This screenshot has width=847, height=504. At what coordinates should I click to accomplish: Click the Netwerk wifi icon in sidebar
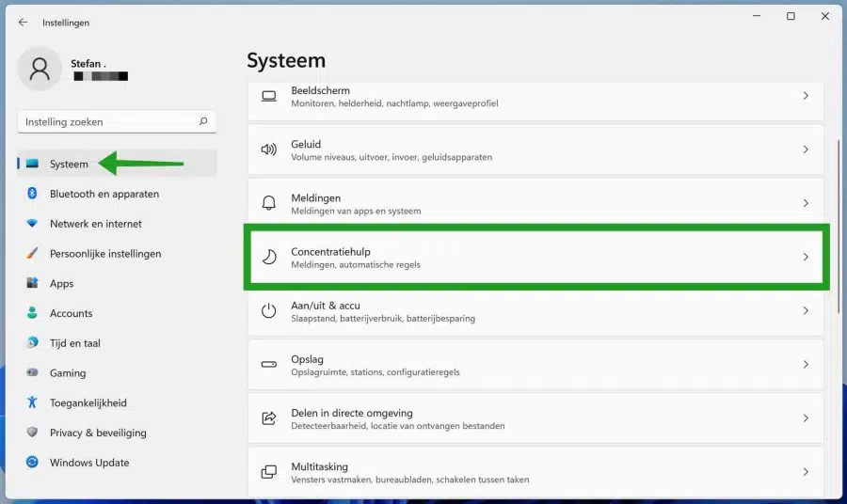32,224
